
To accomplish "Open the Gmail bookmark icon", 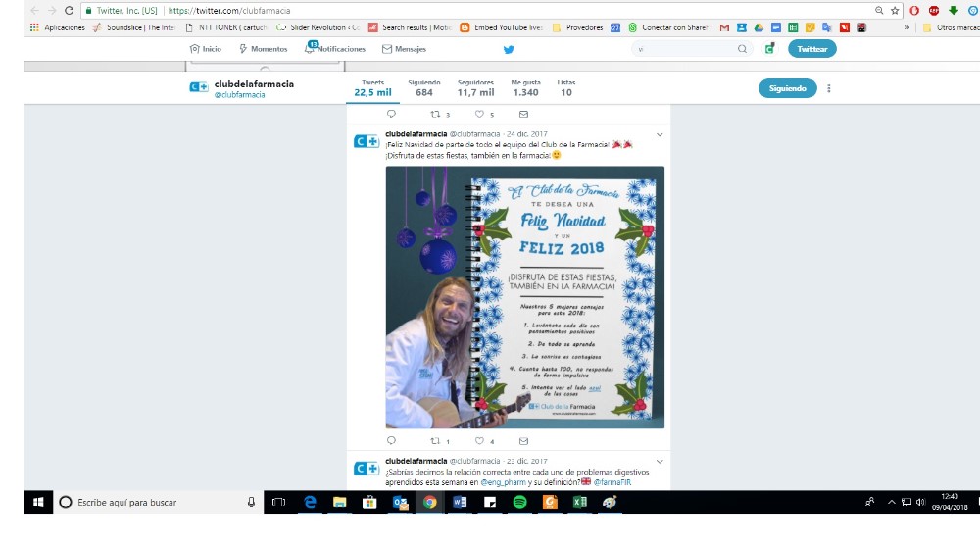I will 724,27.
